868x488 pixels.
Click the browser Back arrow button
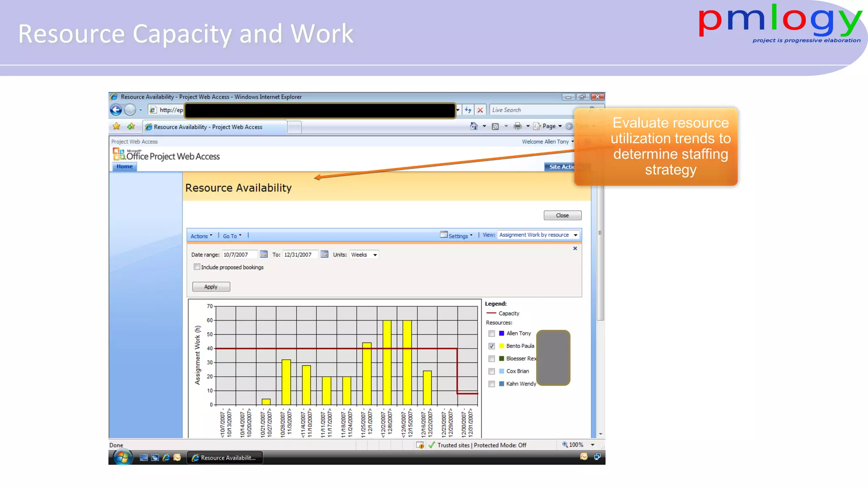coord(116,110)
